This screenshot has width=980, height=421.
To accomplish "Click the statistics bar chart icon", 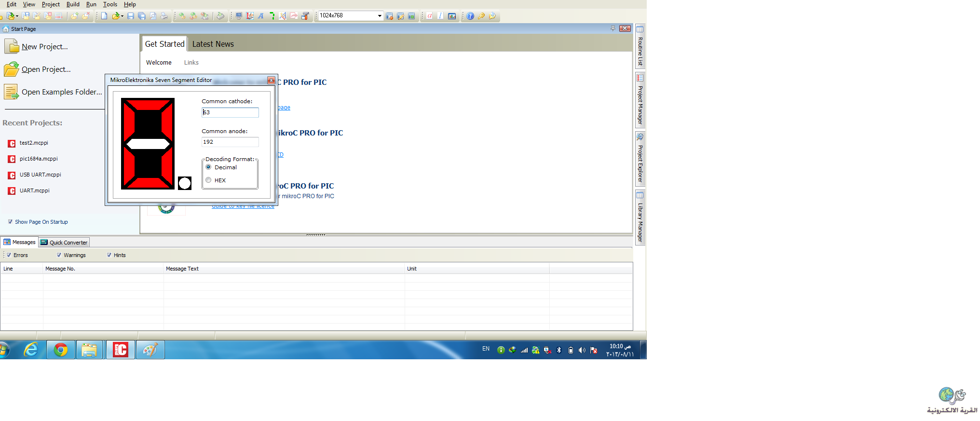I will click(452, 16).
